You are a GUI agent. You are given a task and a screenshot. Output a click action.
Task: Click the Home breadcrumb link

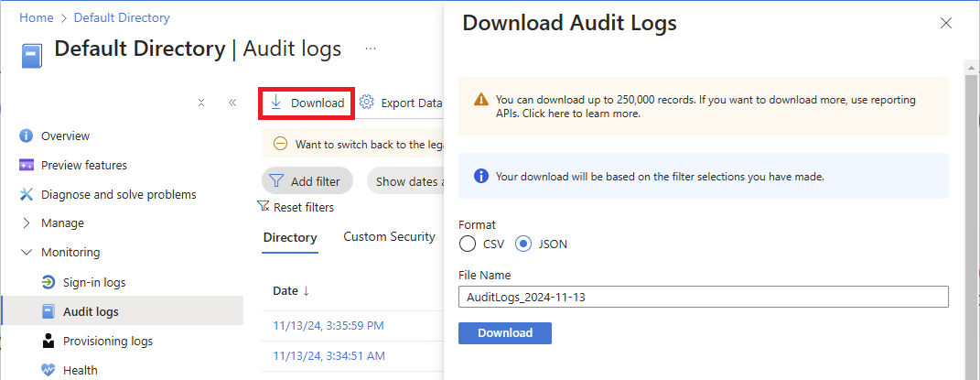pos(36,17)
